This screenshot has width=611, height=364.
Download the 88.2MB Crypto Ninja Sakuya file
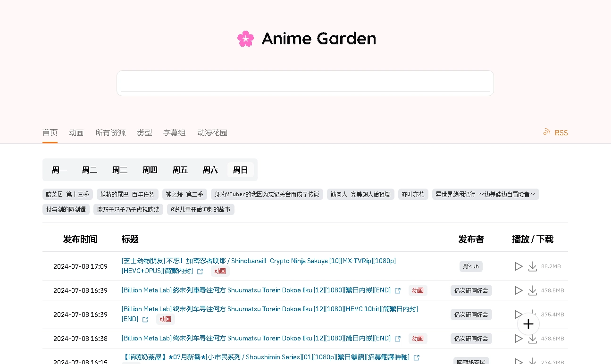(533, 266)
